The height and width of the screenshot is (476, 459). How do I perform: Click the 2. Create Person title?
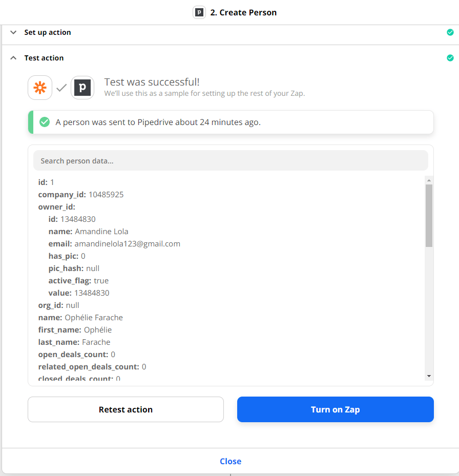coord(243,12)
